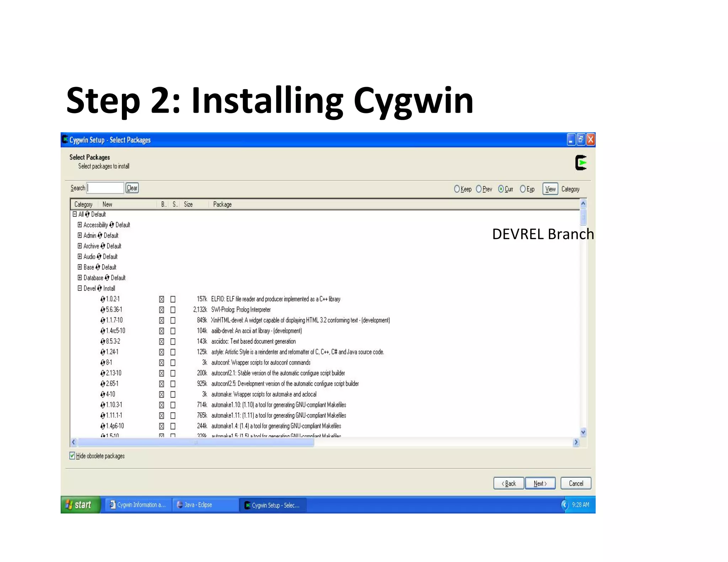Cycle version icon for XmHTML-devel 1.1.7-10
Image resolution: width=728 pixels, height=562 pixels.
[x=103, y=320]
